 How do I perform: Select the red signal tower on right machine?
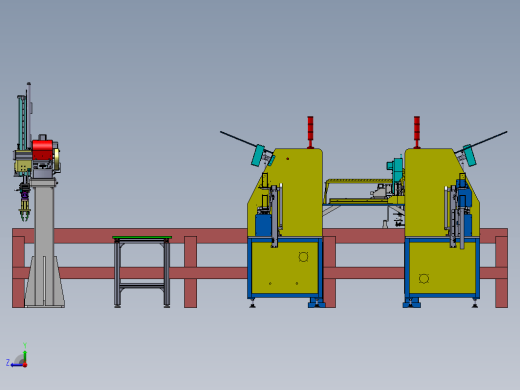417,132
